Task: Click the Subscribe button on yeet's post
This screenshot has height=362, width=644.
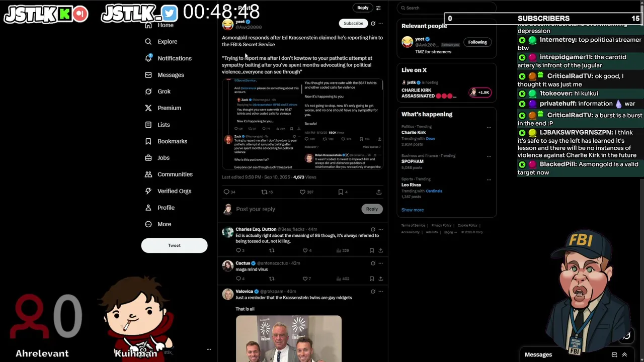Action: tap(353, 23)
